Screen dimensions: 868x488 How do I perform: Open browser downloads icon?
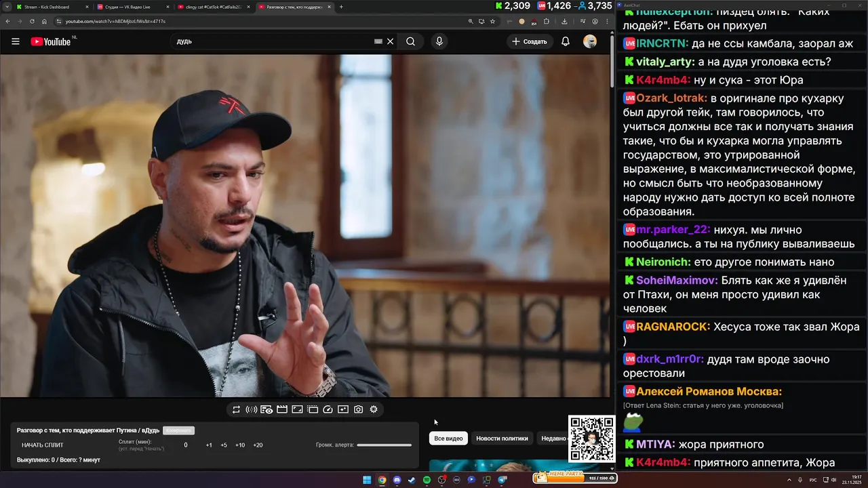(x=564, y=21)
